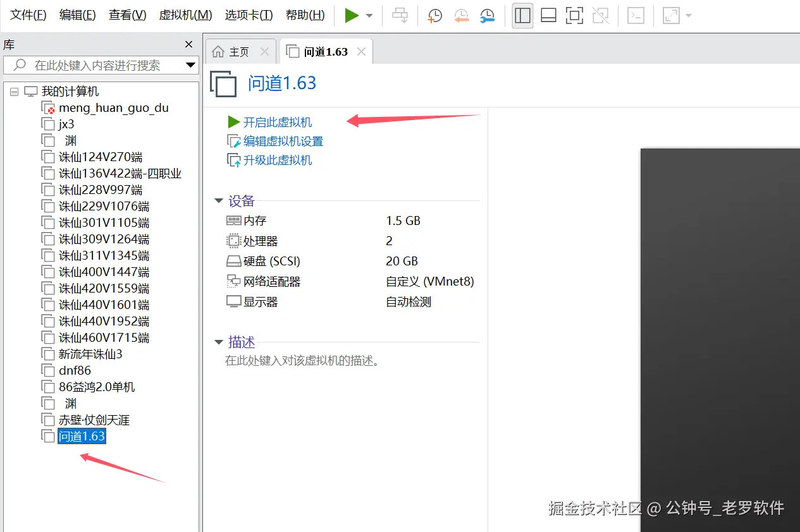The width and height of the screenshot is (800, 532).
Task: Select 诛仙124V270端 in library
Action: [101, 157]
